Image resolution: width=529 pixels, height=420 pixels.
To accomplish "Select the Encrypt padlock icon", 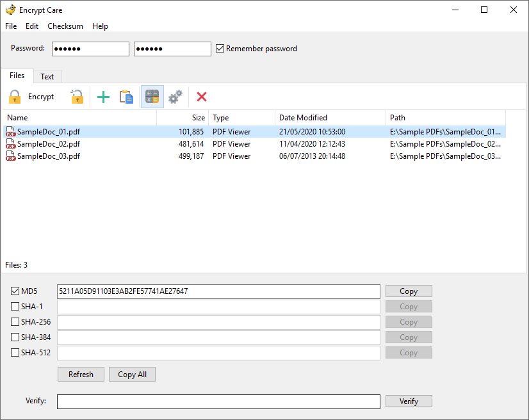I will coord(14,96).
